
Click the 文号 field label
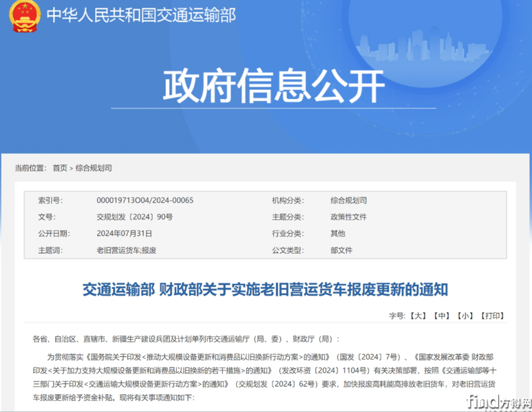click(47, 217)
